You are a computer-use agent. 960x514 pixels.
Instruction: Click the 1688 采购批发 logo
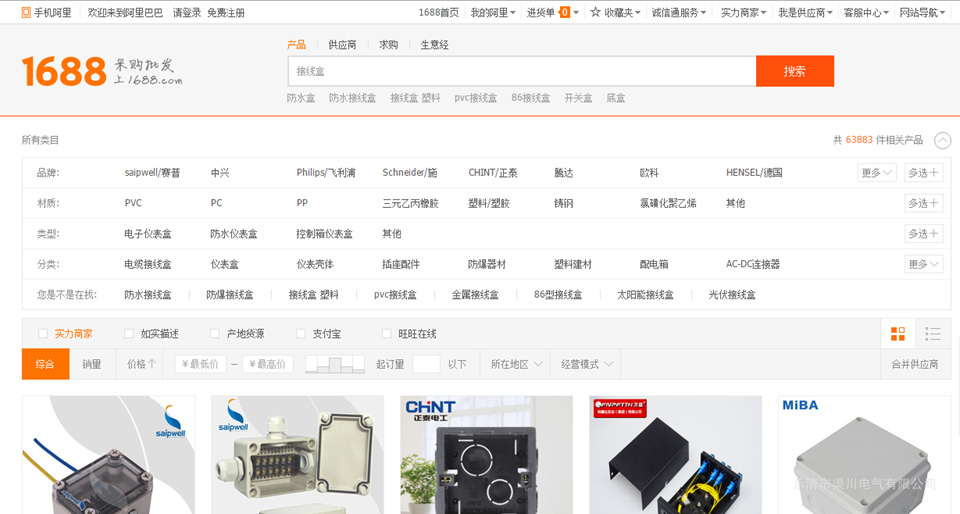point(102,70)
